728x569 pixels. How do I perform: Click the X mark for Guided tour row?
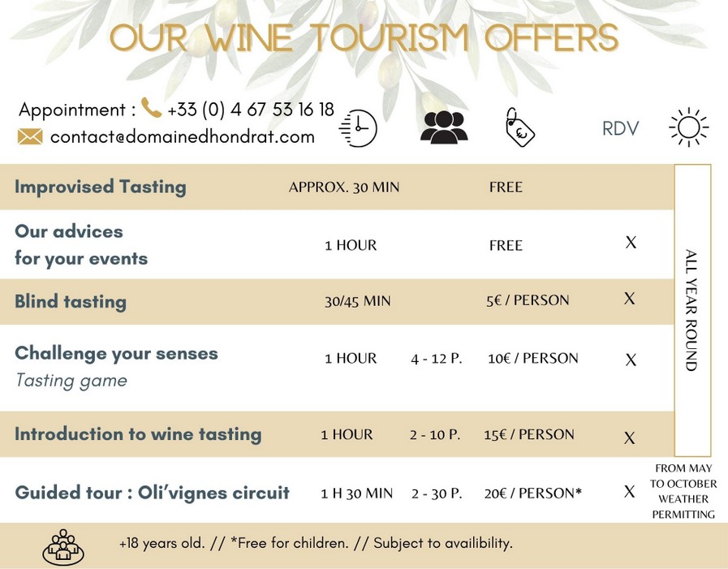pos(629,491)
